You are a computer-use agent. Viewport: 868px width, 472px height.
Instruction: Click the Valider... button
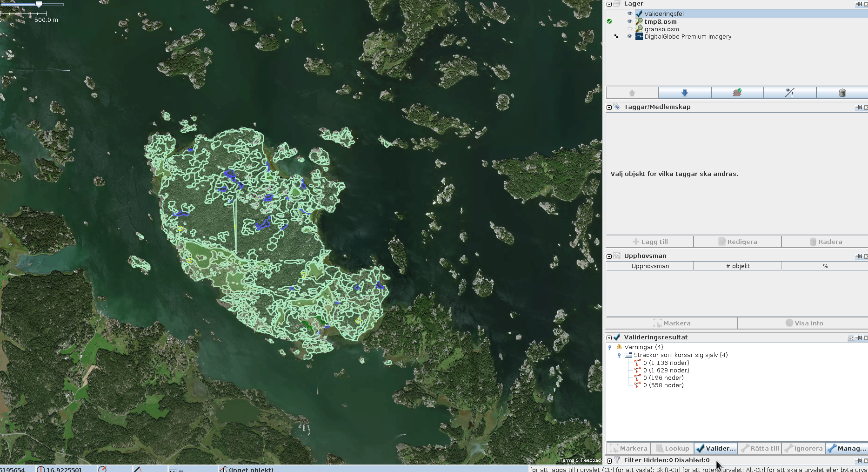[x=715, y=448]
